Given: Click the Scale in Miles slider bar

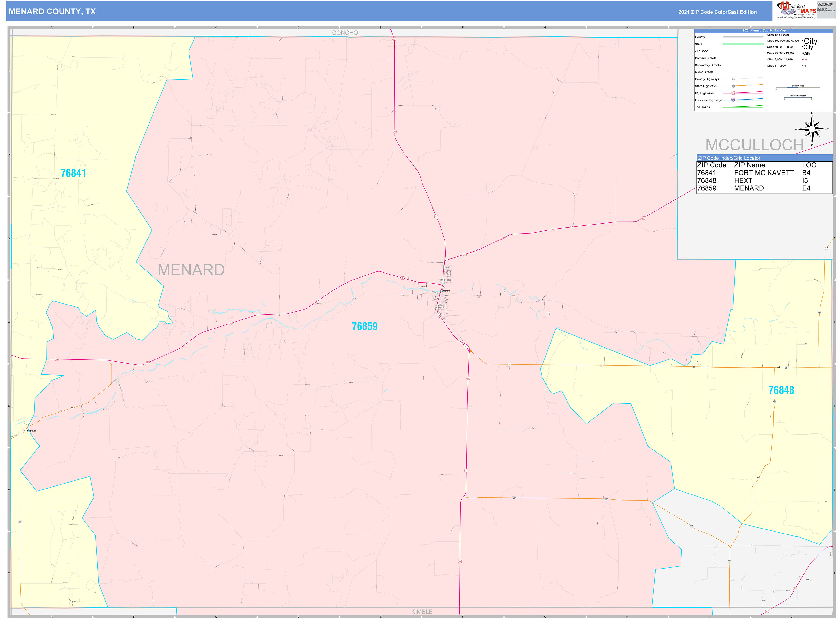Looking at the screenshot, I should click(x=798, y=88).
